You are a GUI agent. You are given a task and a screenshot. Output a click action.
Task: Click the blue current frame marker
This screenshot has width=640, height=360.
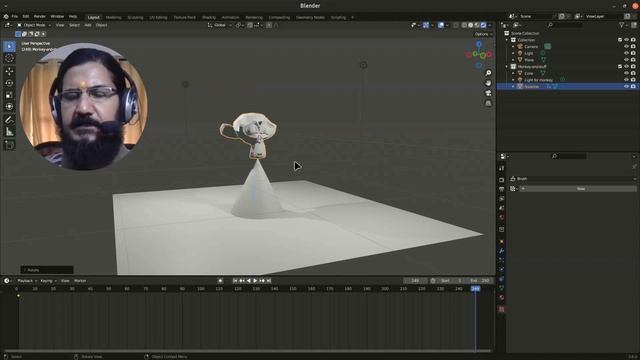[476, 289]
